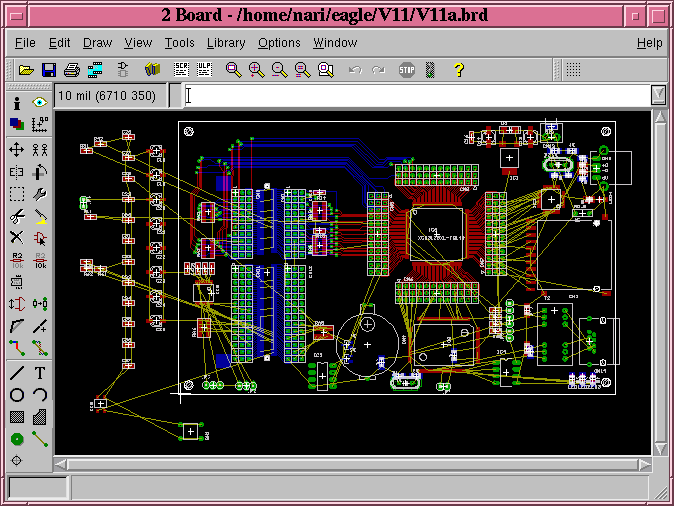Open the Library menu
The width and height of the screenshot is (674, 506).
[226, 43]
